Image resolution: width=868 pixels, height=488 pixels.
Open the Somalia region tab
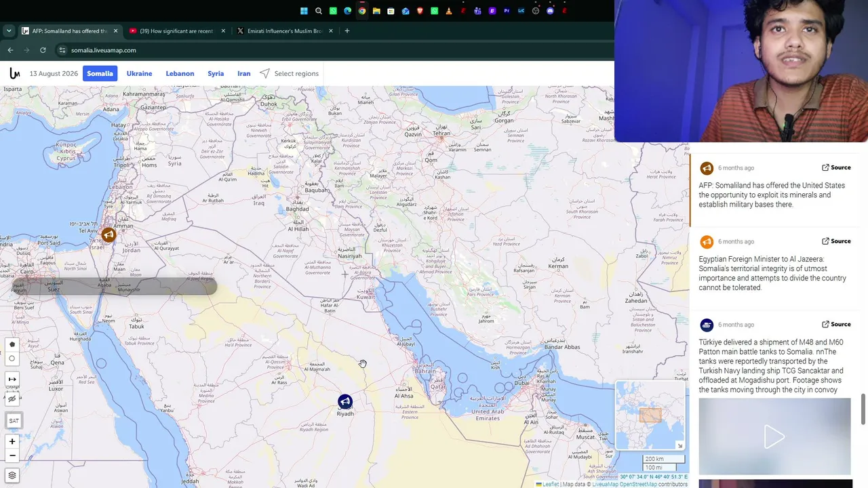100,73
